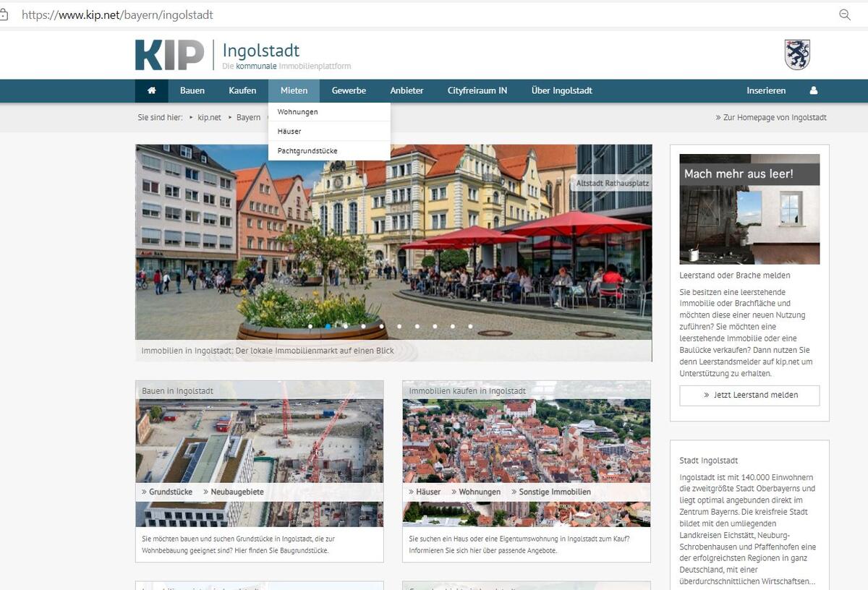This screenshot has height=590, width=868.
Task: Click the Inserieren link
Action: pyautogui.click(x=766, y=91)
